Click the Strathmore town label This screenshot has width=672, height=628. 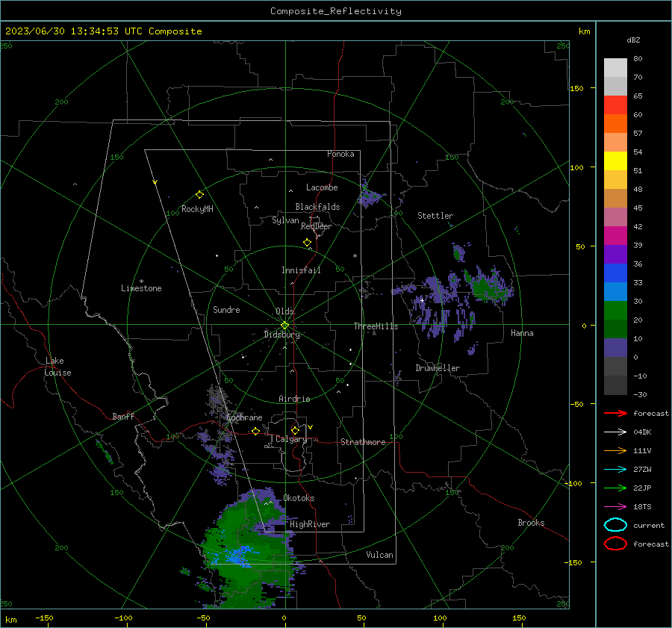pos(363,442)
